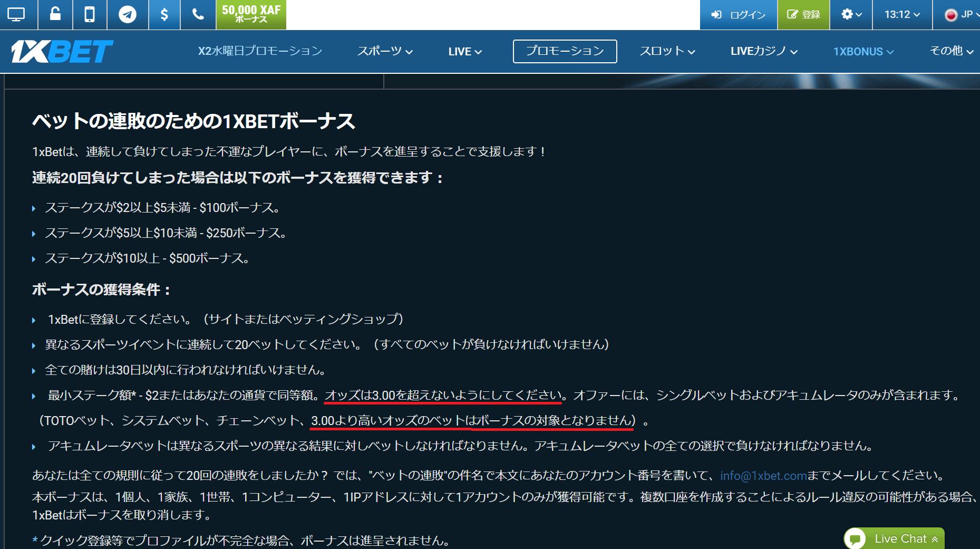Click the info@1xbet.com email link

click(763, 475)
